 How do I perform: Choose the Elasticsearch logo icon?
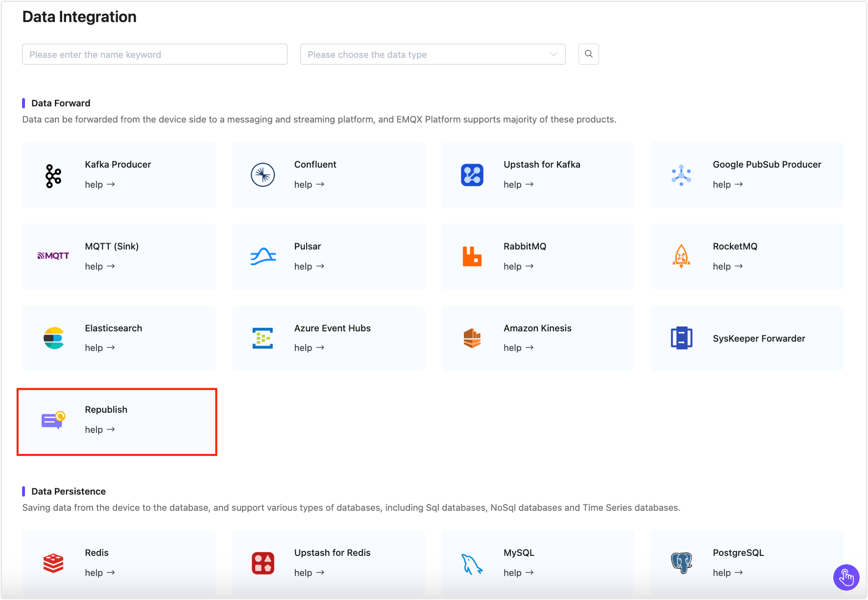click(x=53, y=338)
